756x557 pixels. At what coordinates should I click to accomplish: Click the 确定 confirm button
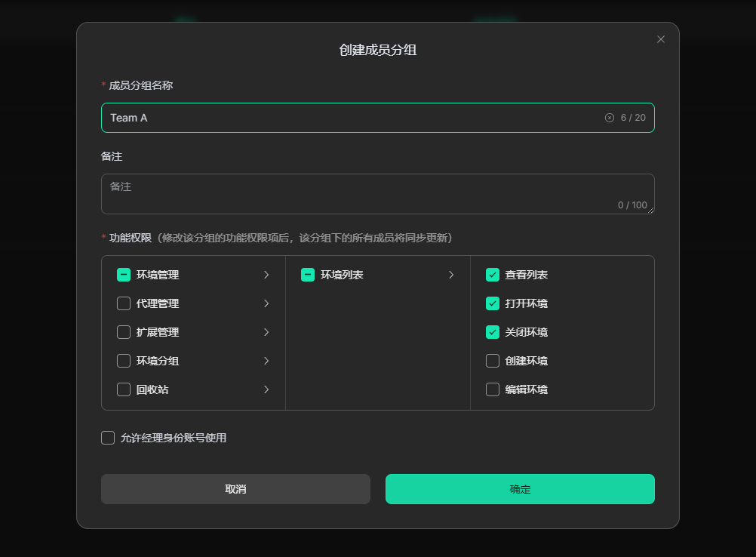(x=520, y=489)
